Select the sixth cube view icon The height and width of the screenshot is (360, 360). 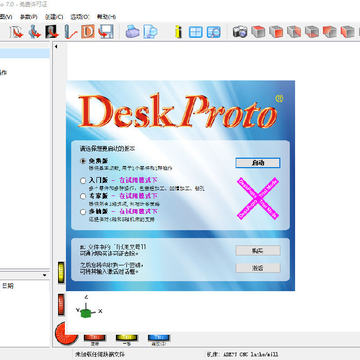[x=348, y=32]
